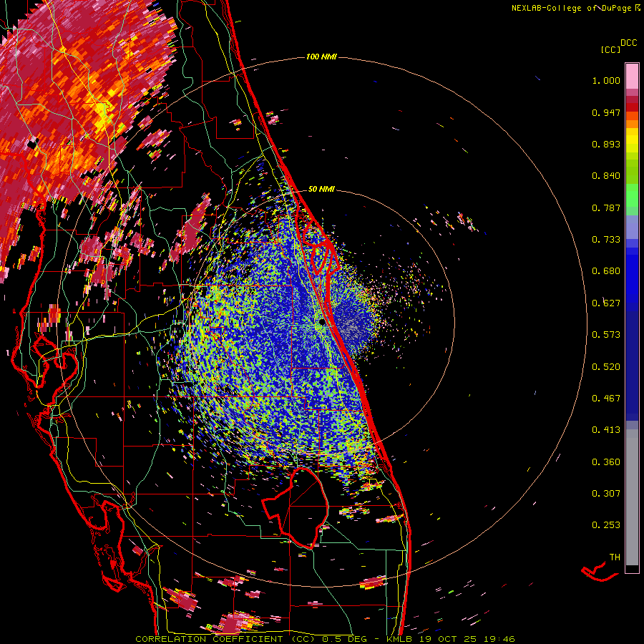
Task: Click the 0.5 DEG elevation text in the caption
Action: pyautogui.click(x=344, y=639)
